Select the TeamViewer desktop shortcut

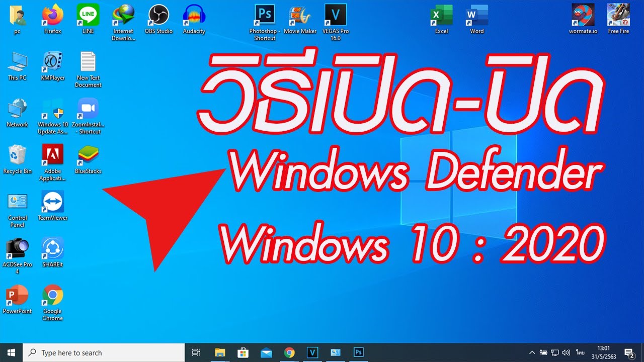pos(52,206)
